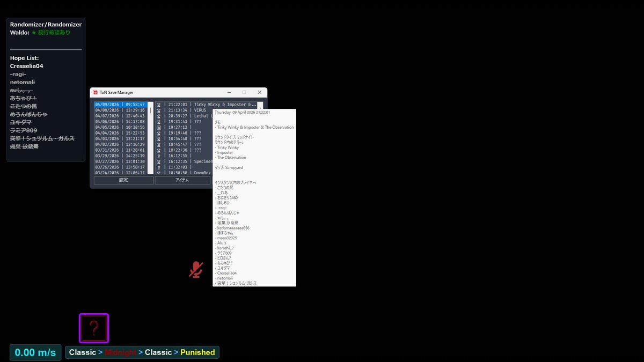Click the pin icon of 11:32:03 entry

[159, 167]
